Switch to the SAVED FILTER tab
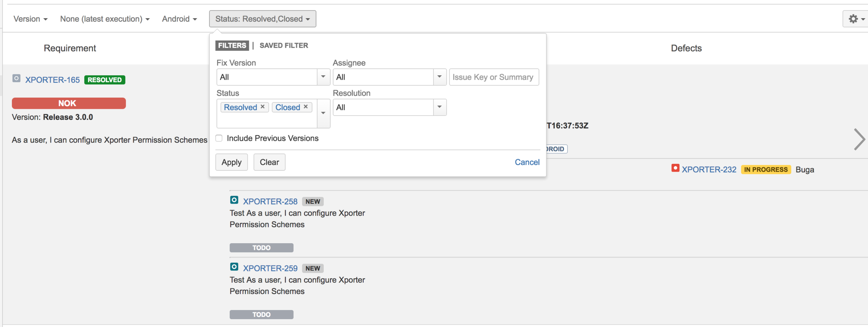This screenshot has height=327, width=868. coord(284,46)
